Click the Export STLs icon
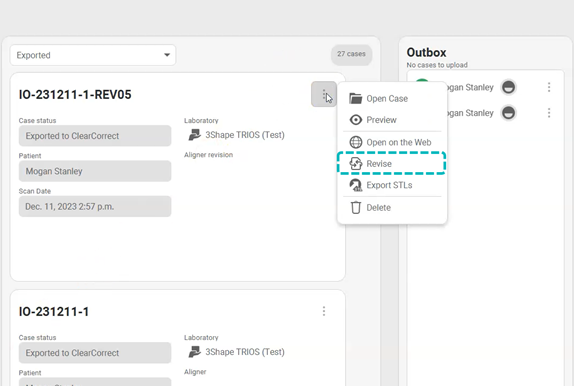Viewport: 574px width, 386px height. coord(355,185)
